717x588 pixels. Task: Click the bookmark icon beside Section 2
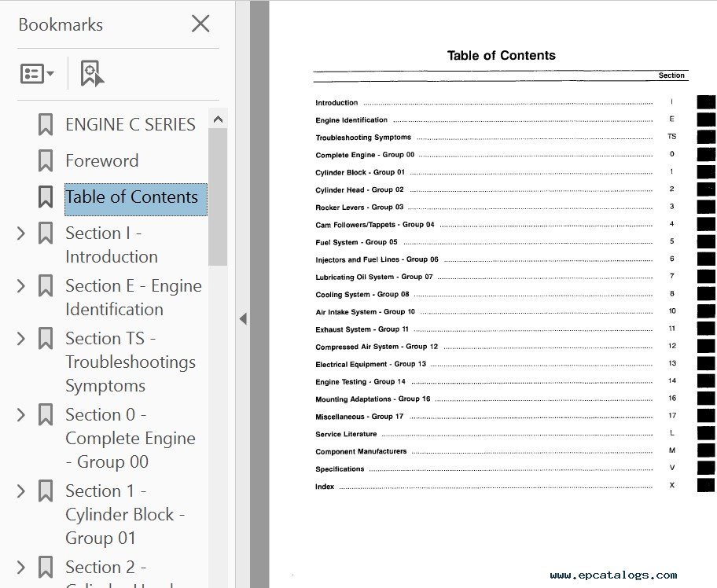46,567
